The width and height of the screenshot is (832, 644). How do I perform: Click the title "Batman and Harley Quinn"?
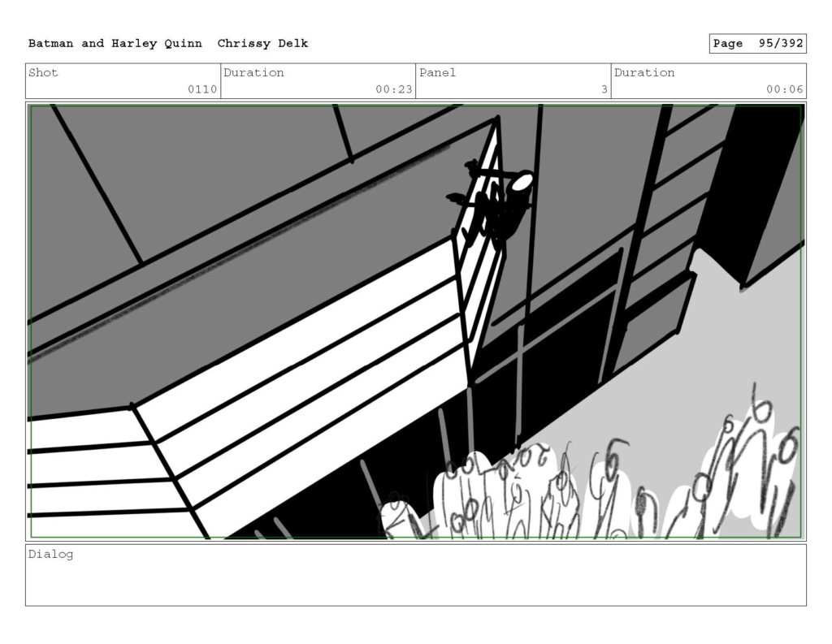(115, 44)
